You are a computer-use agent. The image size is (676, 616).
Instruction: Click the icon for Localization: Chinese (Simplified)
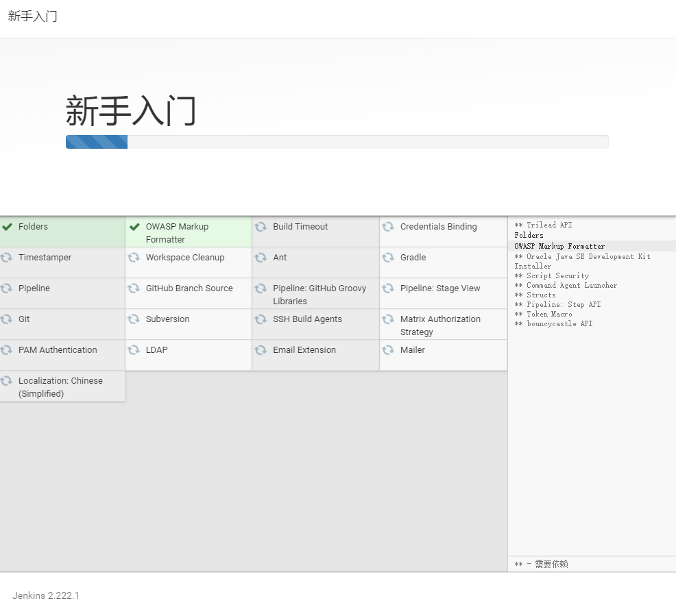point(6,381)
